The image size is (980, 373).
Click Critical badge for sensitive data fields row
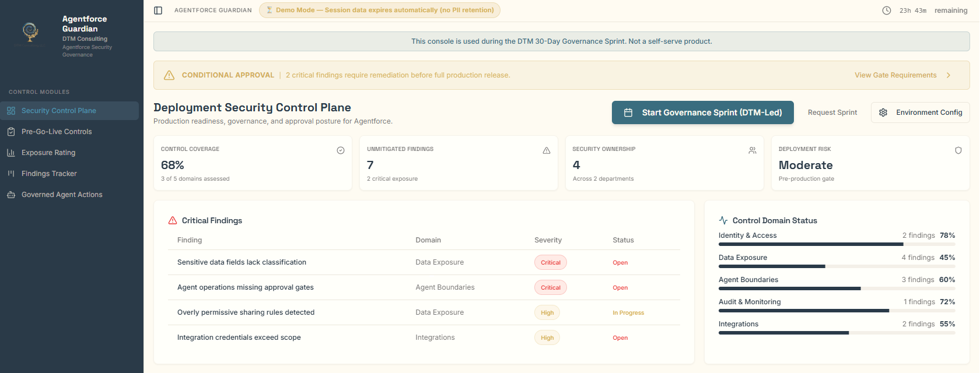551,262
